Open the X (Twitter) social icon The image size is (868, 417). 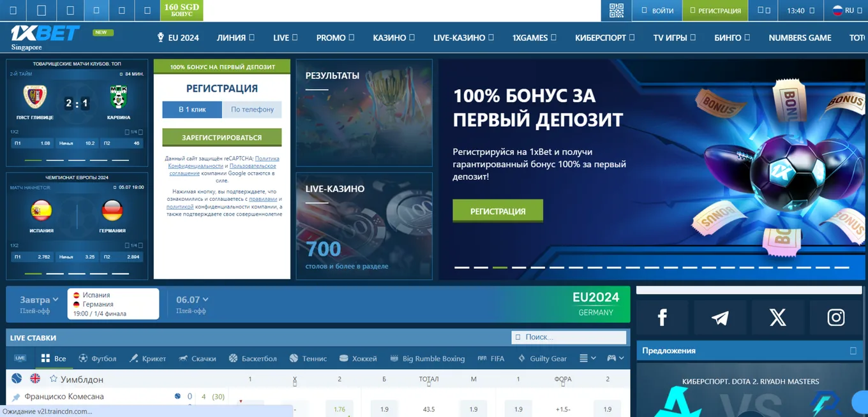coord(777,317)
